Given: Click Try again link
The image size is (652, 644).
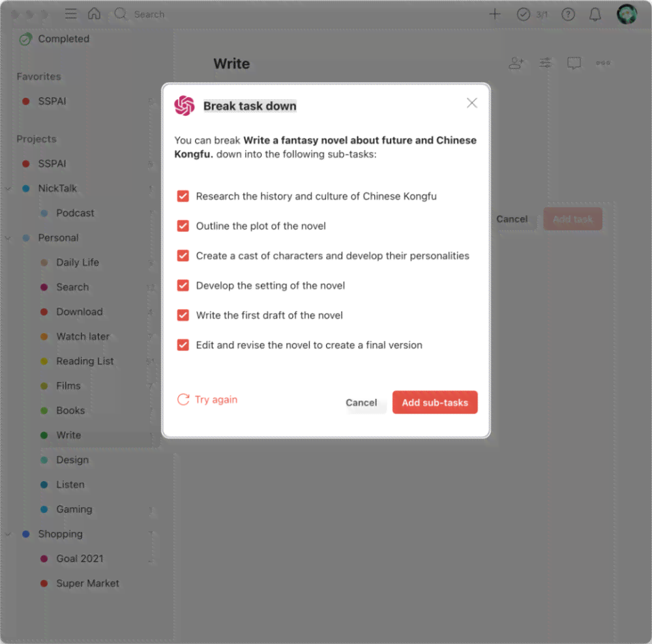Looking at the screenshot, I should (207, 400).
